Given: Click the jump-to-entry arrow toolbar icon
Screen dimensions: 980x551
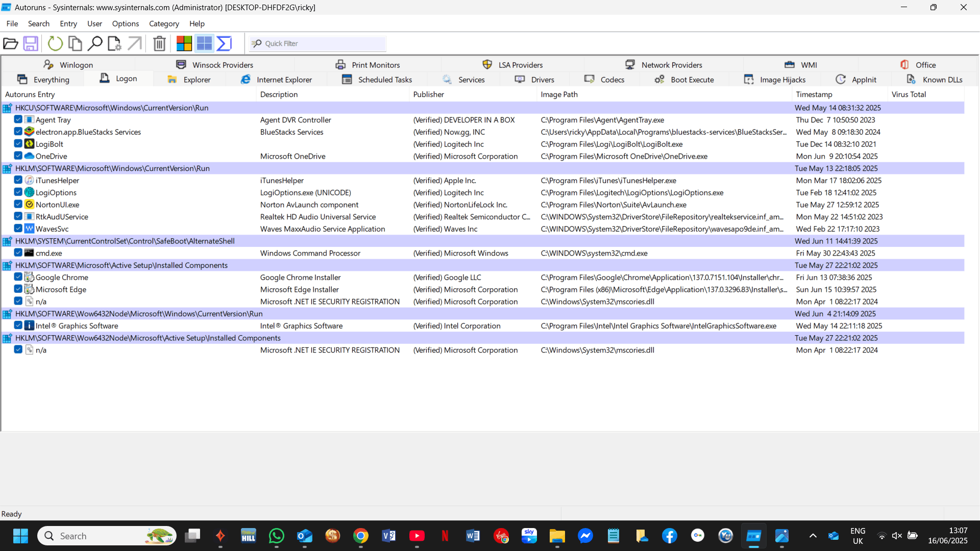Looking at the screenshot, I should click(134, 43).
